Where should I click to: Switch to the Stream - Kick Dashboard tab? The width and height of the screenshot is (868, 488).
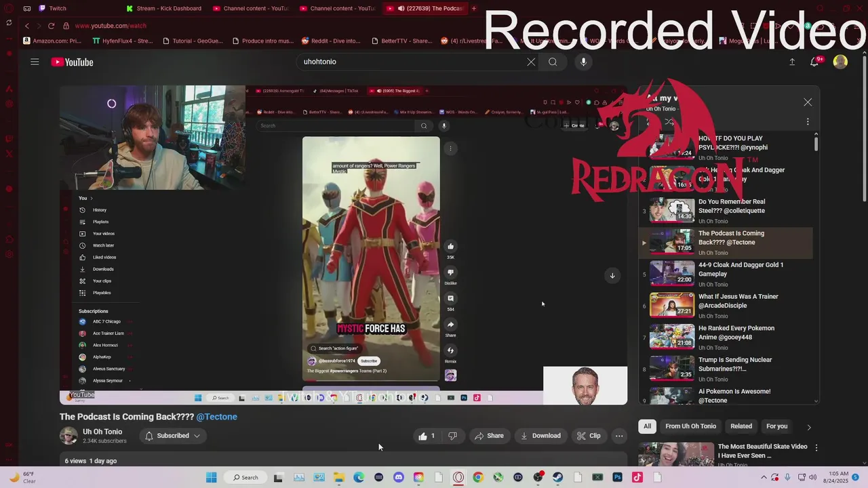(165, 8)
